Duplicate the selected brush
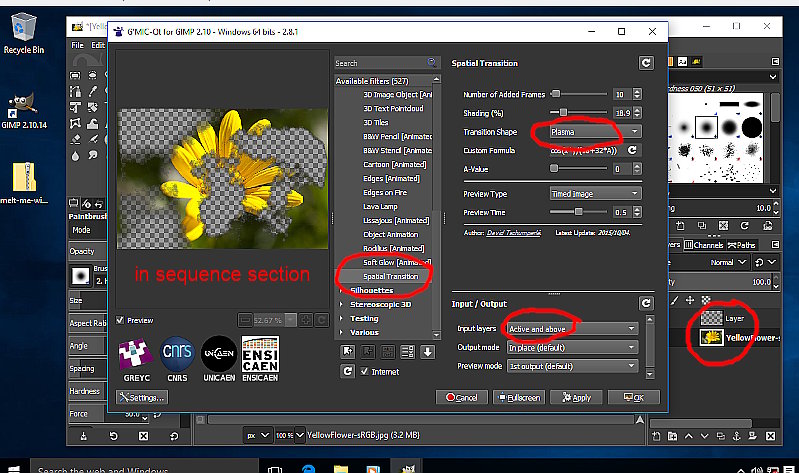 [x=702, y=225]
